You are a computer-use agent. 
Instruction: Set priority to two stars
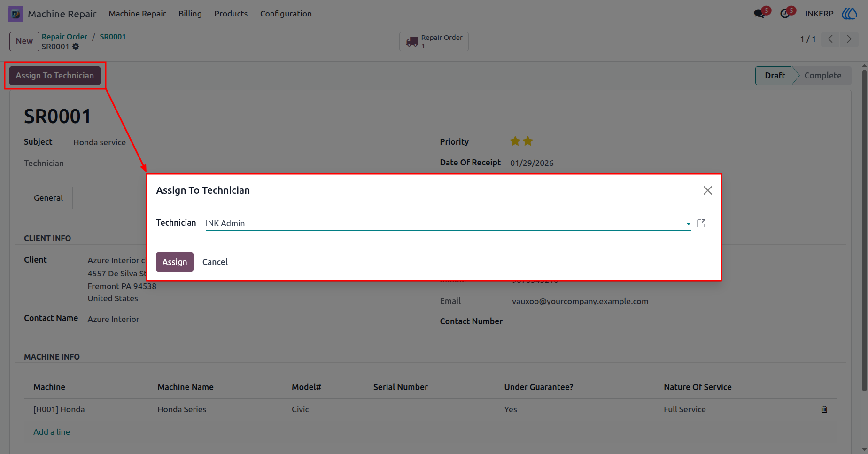pyautogui.click(x=528, y=141)
